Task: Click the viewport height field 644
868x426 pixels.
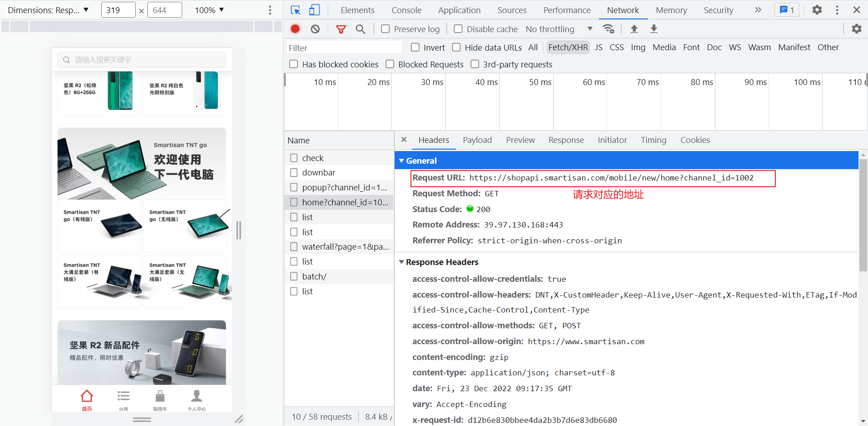Action: point(165,10)
